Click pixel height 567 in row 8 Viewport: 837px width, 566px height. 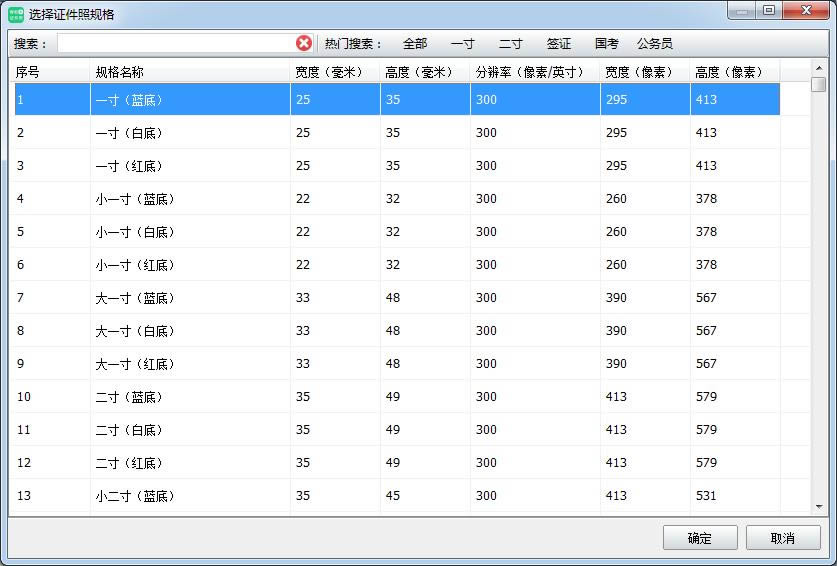coord(735,331)
